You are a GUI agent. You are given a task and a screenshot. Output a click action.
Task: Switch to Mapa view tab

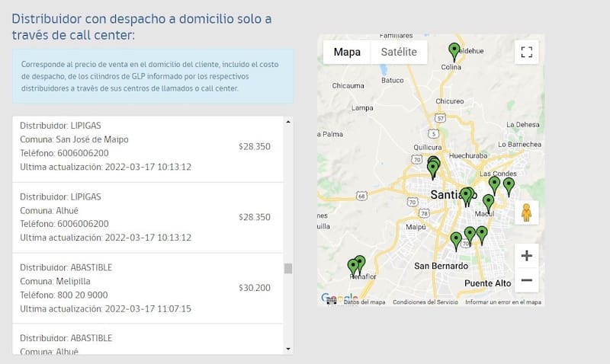point(347,52)
